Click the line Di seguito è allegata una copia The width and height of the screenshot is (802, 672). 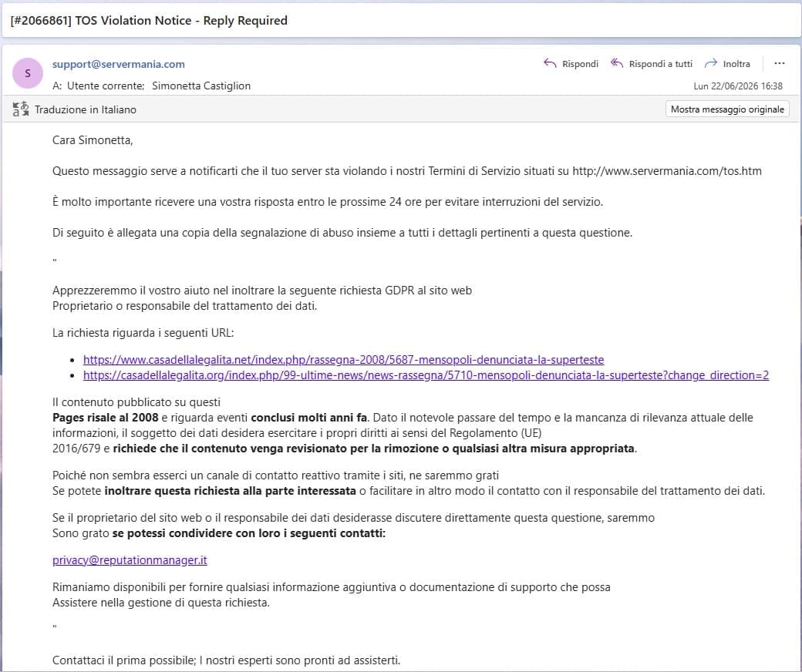[342, 233]
